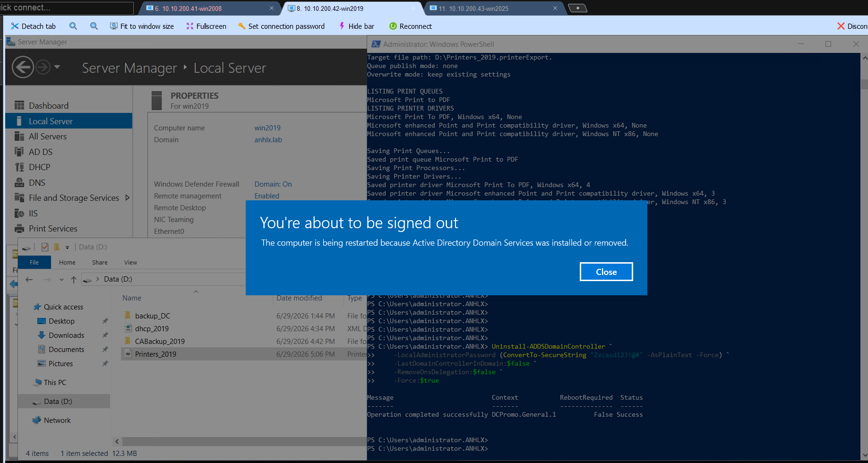Screen dimensions: 868x463
Task: Close the sign-out notification dialog
Action: 606,272
